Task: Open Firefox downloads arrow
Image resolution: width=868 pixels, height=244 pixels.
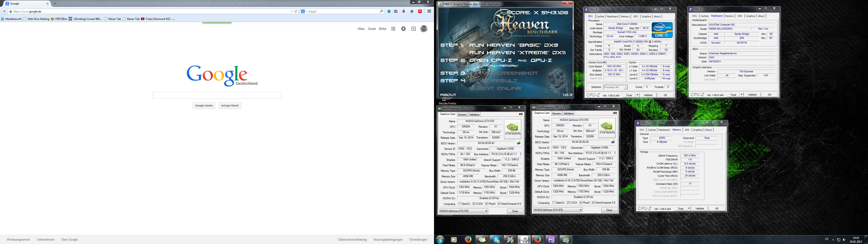Action: click(x=404, y=12)
